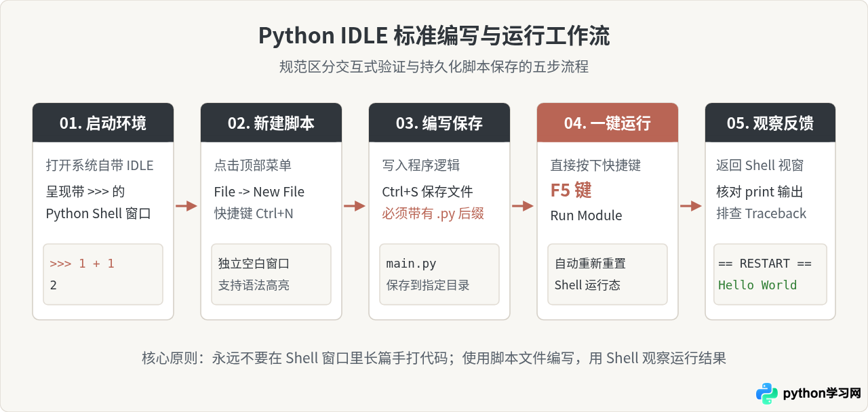The height and width of the screenshot is (412, 868).
Task: Click the text 'Python Shell 窗口'
Action: coord(98,213)
